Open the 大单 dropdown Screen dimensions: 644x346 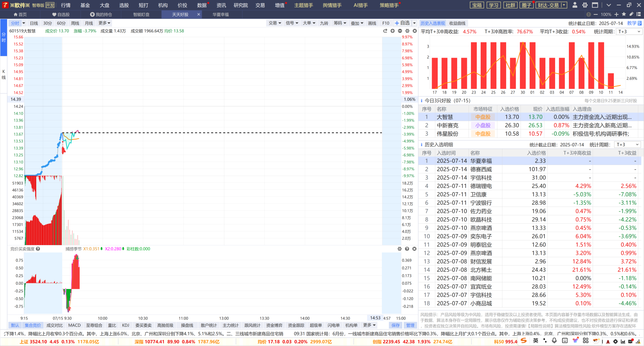pyautogui.click(x=309, y=23)
